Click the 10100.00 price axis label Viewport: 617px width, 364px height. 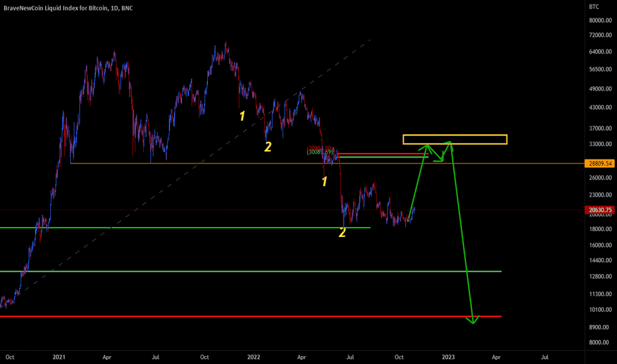click(x=600, y=310)
